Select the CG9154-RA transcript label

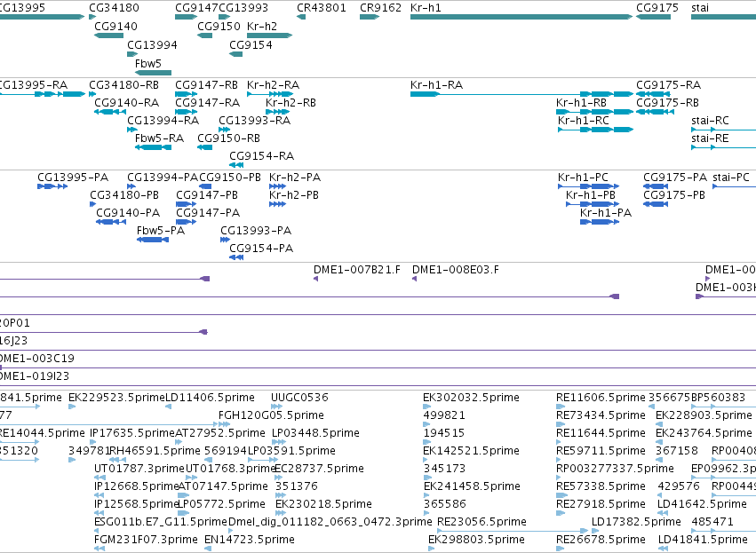[x=261, y=156]
